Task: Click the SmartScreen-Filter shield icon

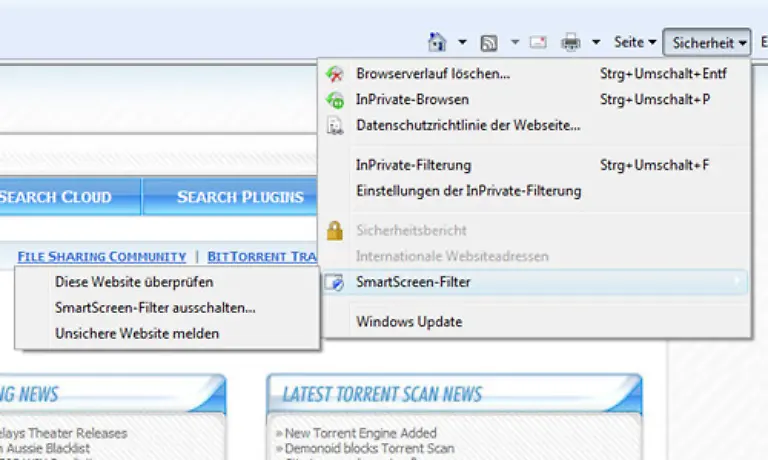Action: click(x=335, y=283)
